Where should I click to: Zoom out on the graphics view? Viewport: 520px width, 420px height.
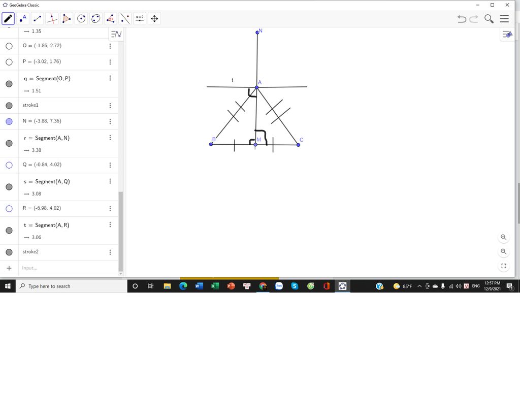coord(503,251)
